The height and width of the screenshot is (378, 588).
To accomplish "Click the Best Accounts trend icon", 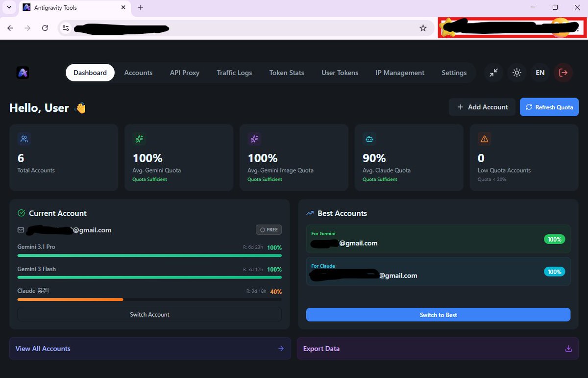I will [x=310, y=213].
